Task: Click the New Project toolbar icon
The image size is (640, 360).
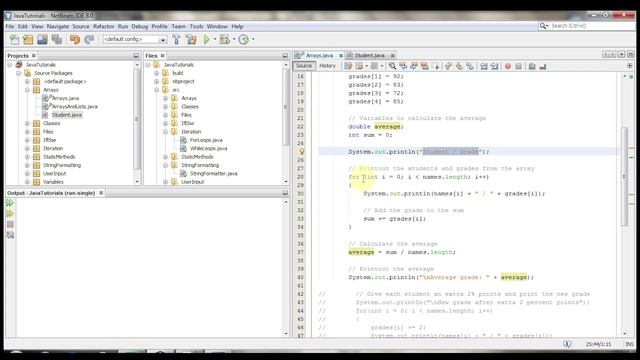Action: pos(28,40)
